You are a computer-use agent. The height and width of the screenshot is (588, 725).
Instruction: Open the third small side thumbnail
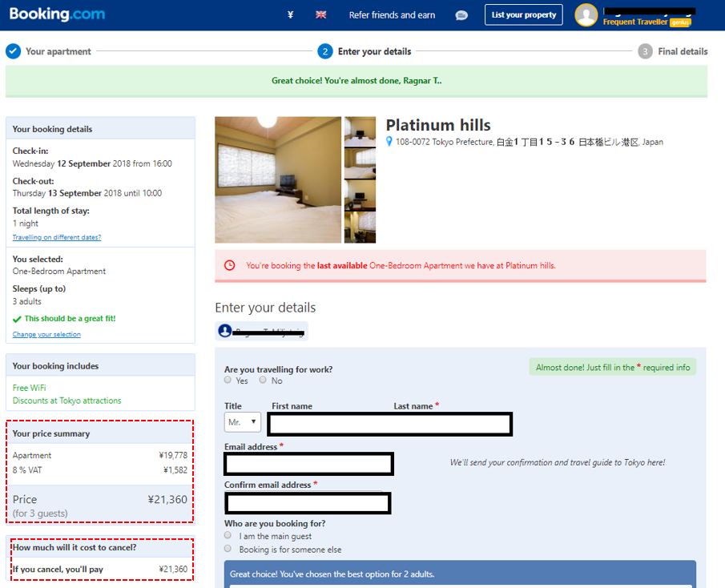tap(360, 195)
